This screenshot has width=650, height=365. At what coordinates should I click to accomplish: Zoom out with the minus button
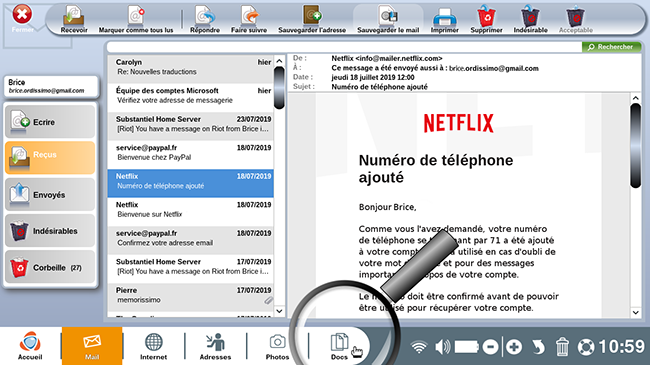pos(490,347)
